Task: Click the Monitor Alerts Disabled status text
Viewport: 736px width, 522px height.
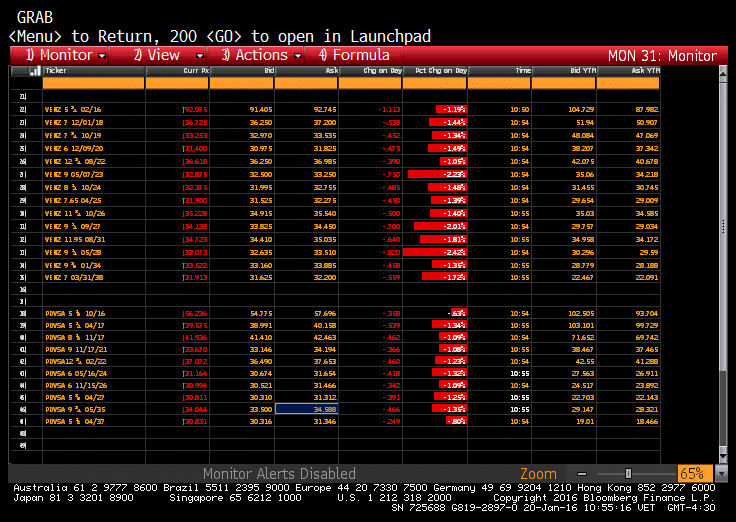Action: [x=279, y=474]
